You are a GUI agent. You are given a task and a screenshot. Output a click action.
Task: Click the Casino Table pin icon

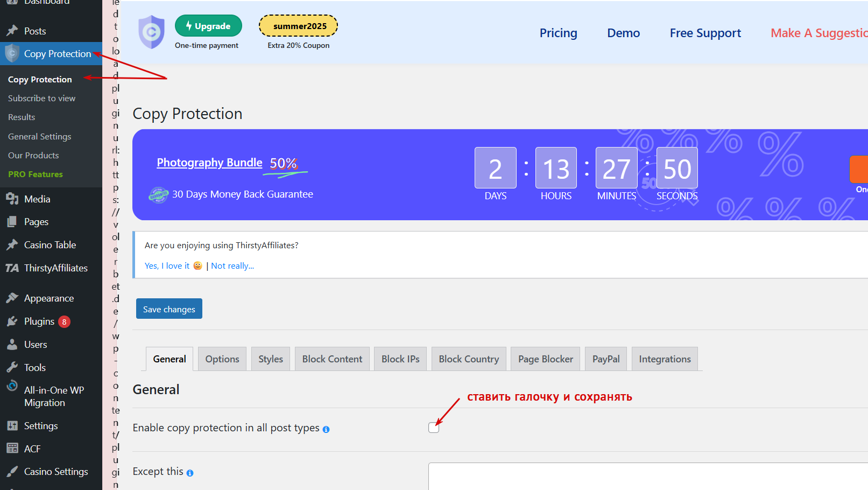click(12, 244)
